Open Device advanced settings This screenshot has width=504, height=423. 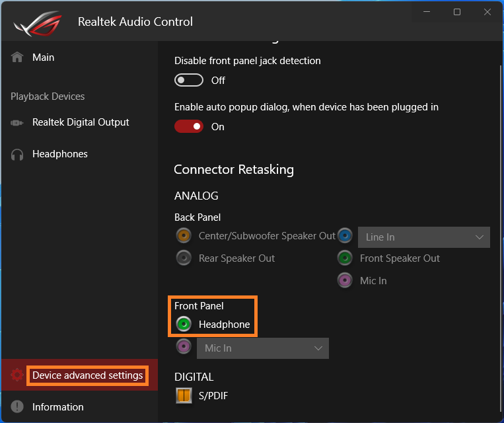coord(79,375)
